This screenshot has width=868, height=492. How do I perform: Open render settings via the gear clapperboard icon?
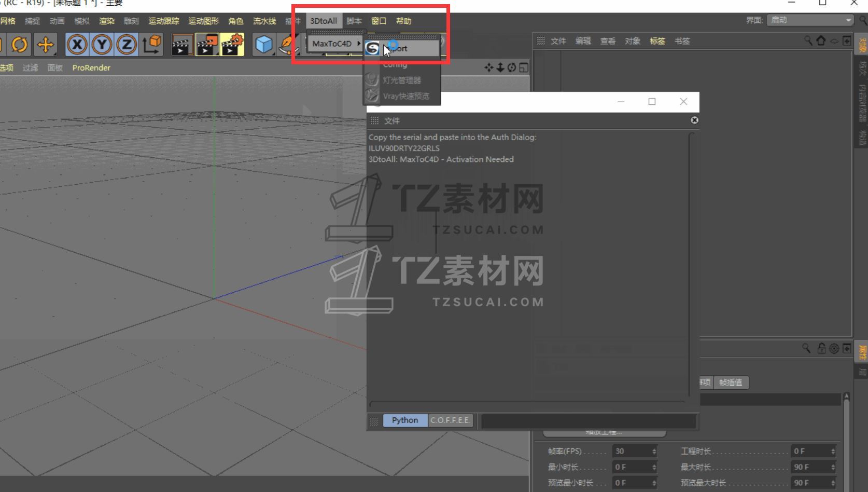point(232,45)
